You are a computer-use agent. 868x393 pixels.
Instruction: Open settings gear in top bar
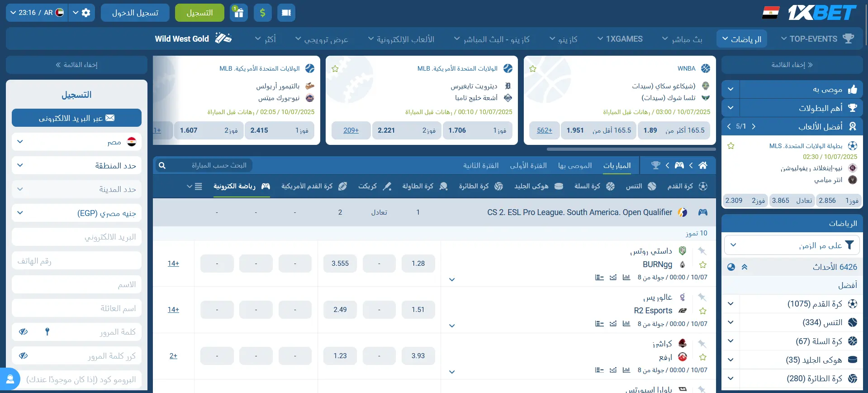pos(86,13)
